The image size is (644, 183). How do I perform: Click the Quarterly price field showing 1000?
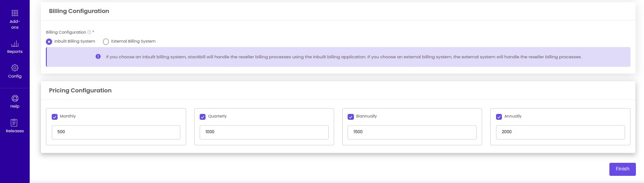264,132
